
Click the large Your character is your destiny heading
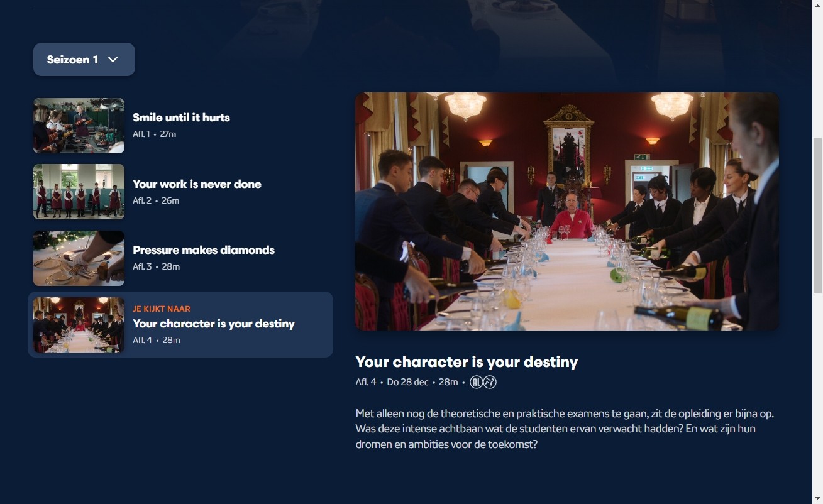[x=467, y=362]
